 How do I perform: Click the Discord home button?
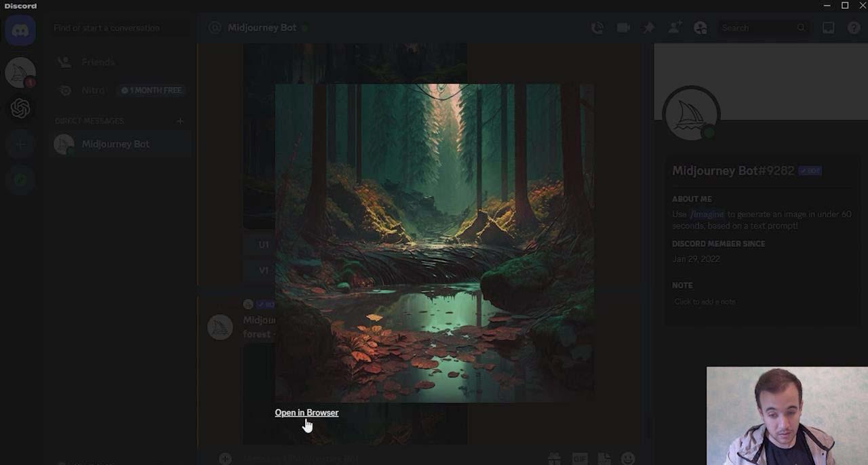tap(20, 31)
